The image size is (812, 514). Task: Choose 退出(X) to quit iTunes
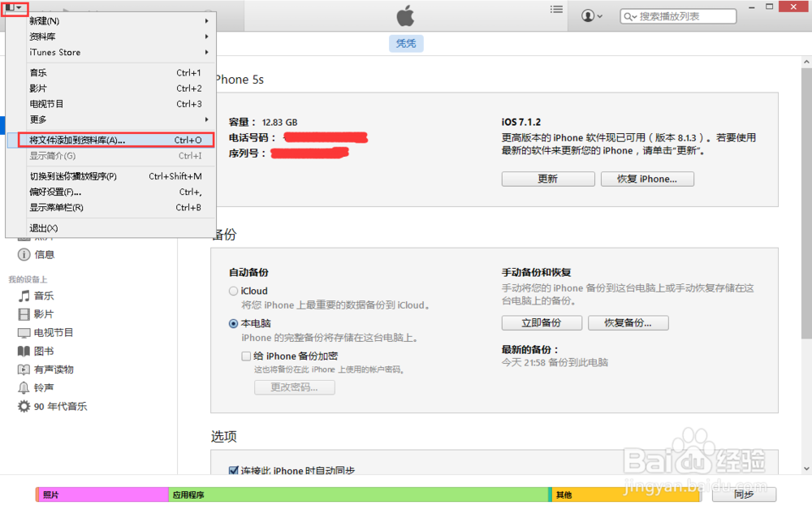(110, 228)
